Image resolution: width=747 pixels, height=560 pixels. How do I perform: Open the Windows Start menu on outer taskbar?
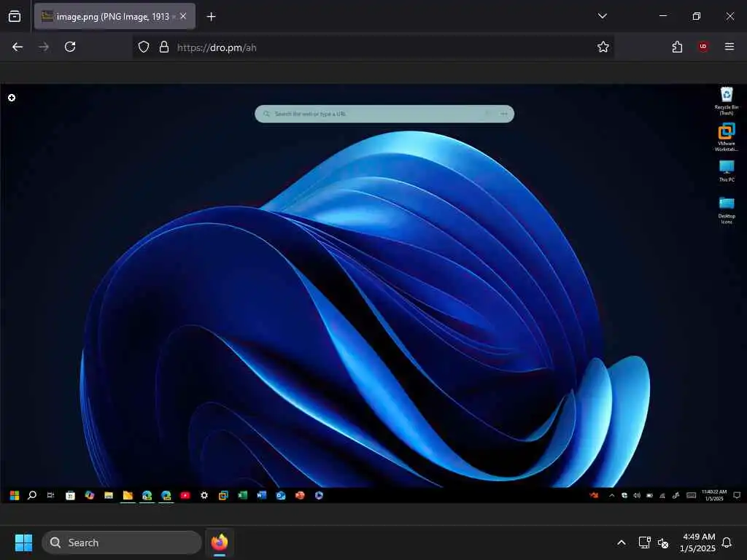[x=23, y=542]
